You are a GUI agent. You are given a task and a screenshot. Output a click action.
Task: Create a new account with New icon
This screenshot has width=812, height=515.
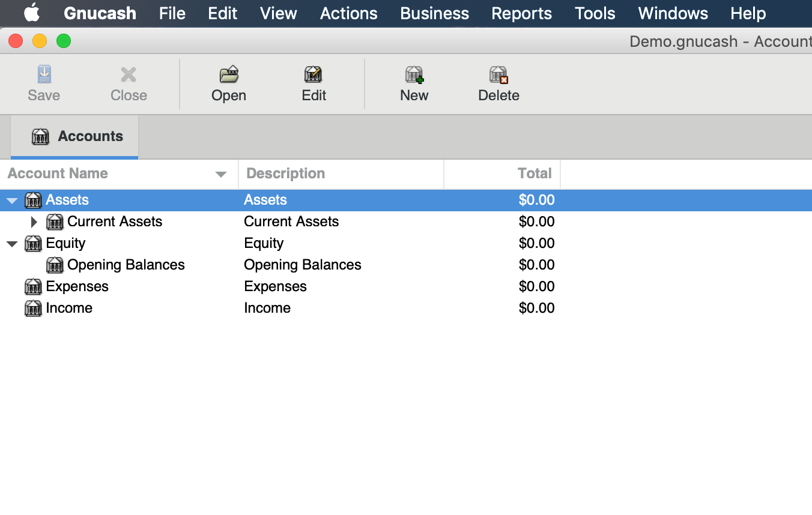(x=414, y=74)
